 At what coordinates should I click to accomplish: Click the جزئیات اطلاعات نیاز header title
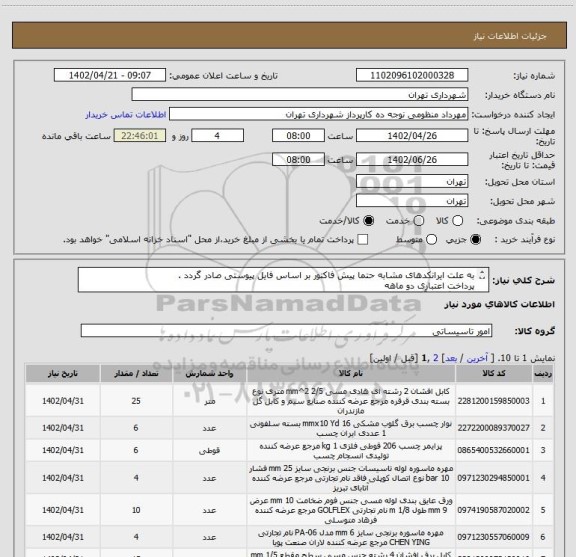click(510, 36)
